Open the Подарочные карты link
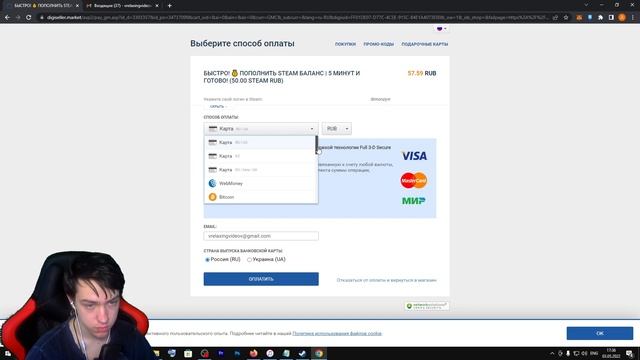 point(424,44)
